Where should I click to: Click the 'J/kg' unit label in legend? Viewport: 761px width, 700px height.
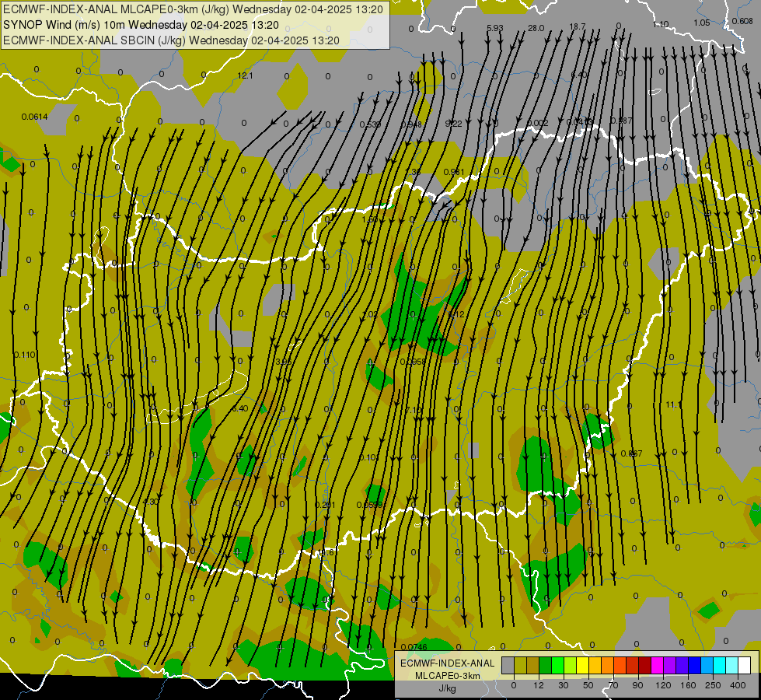(448, 688)
